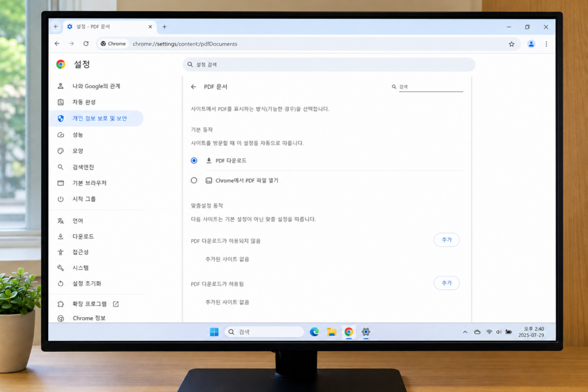Viewport: 588px width, 392px height.
Task: Click the OneDrive cloud tray icon
Action: tap(477, 332)
